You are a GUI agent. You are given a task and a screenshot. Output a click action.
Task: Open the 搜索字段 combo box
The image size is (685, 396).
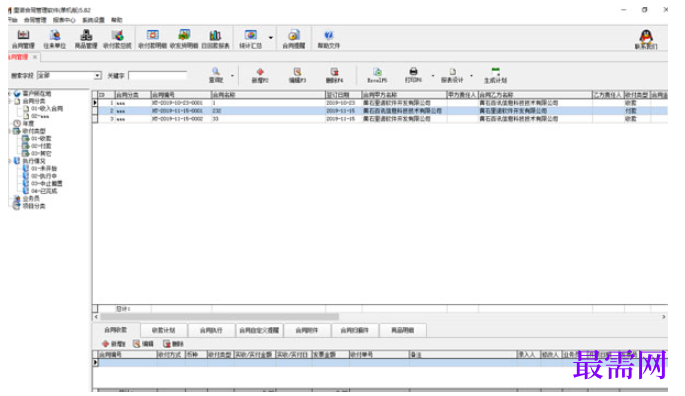click(69, 76)
